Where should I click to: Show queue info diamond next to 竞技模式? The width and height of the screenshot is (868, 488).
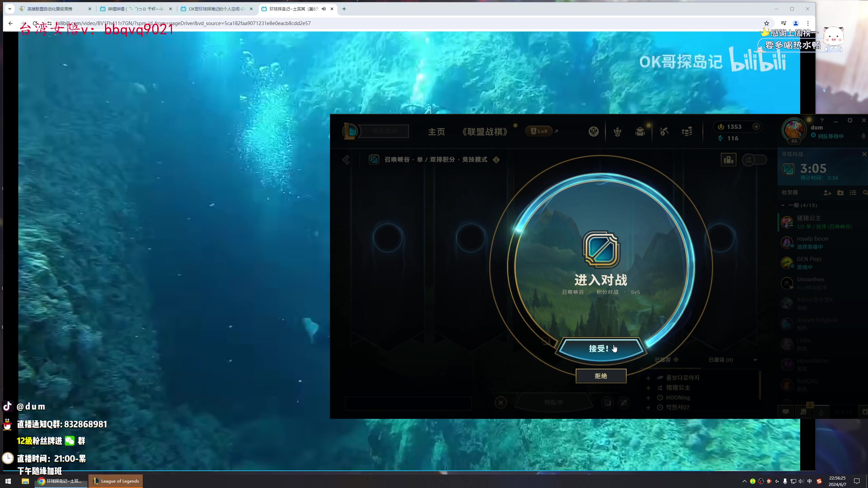click(496, 160)
